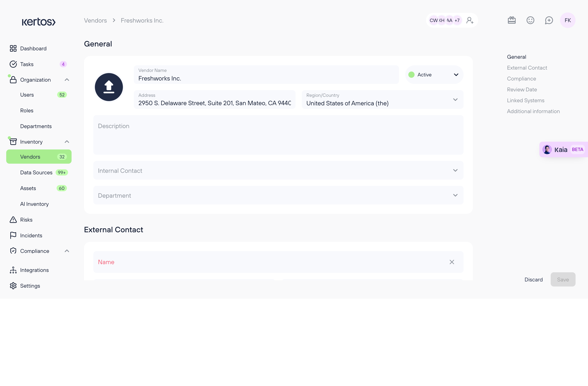588x386 pixels.
Task: Click the Organization lock icon
Action: point(13,80)
